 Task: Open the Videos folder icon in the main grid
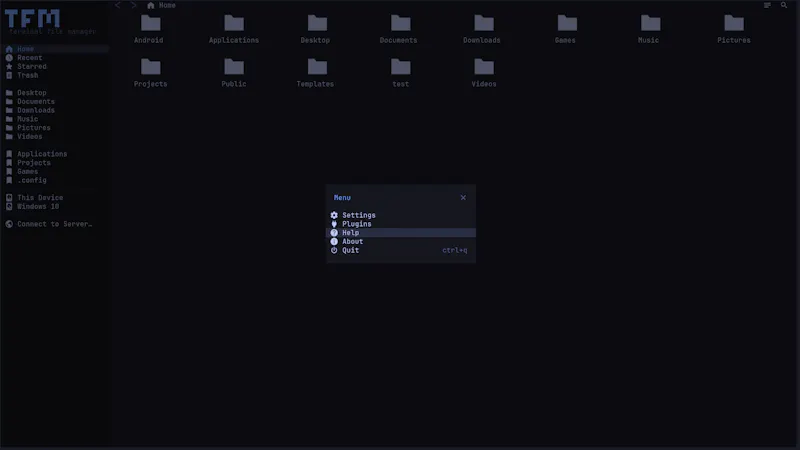tap(484, 67)
